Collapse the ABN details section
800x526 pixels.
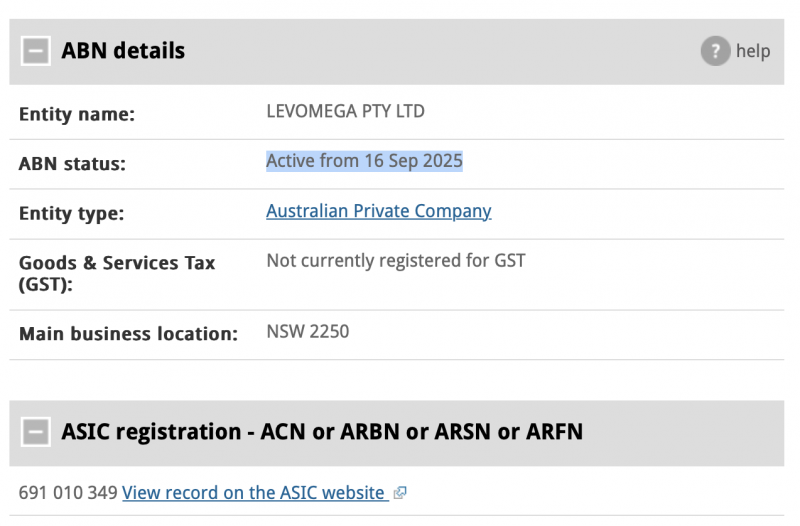click(36, 51)
